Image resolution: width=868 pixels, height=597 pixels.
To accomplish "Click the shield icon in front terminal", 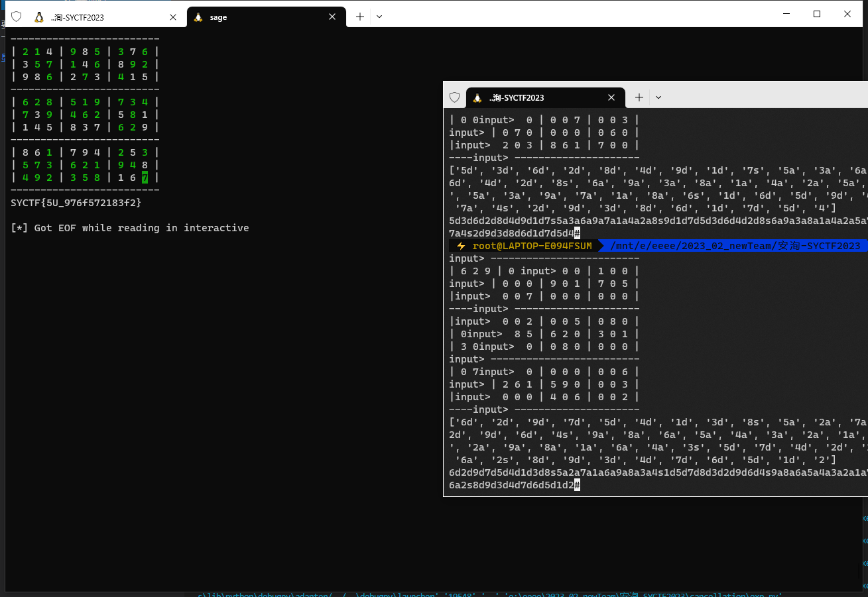I will (454, 97).
